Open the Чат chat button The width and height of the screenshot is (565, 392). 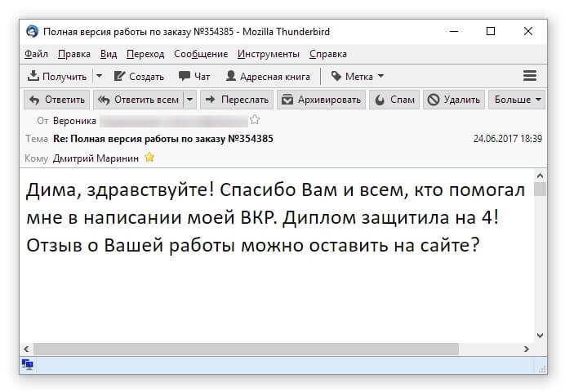coord(194,77)
